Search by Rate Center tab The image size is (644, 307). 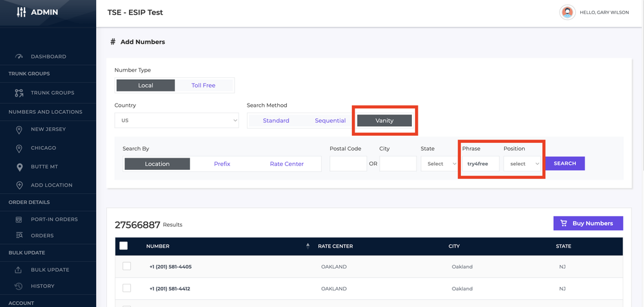(287, 163)
